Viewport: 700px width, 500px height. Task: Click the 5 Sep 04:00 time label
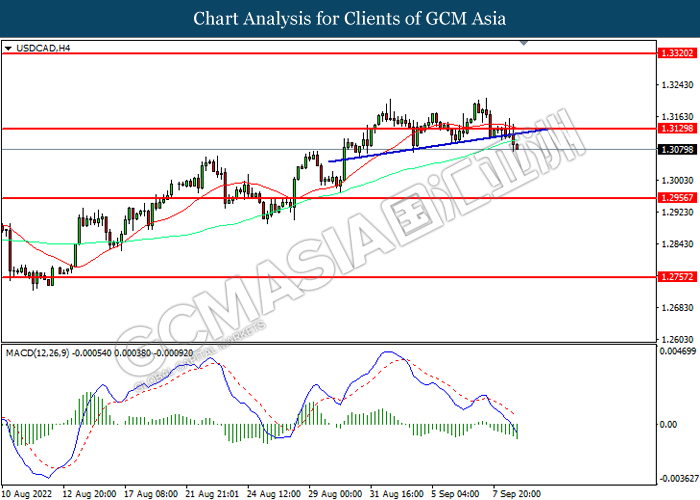(455, 494)
